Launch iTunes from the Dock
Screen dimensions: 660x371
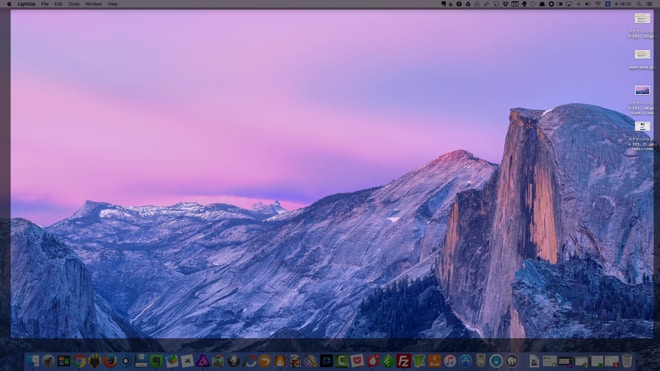[450, 361]
